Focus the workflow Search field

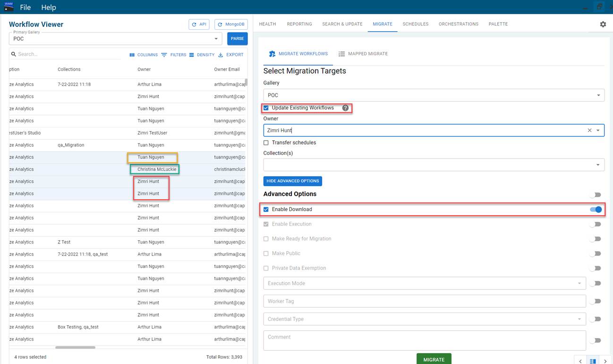click(66, 54)
